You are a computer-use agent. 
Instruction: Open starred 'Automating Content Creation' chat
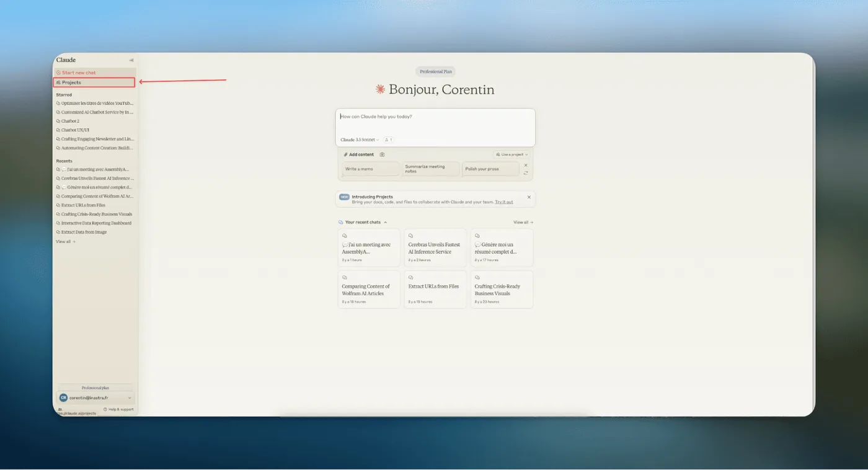point(94,148)
